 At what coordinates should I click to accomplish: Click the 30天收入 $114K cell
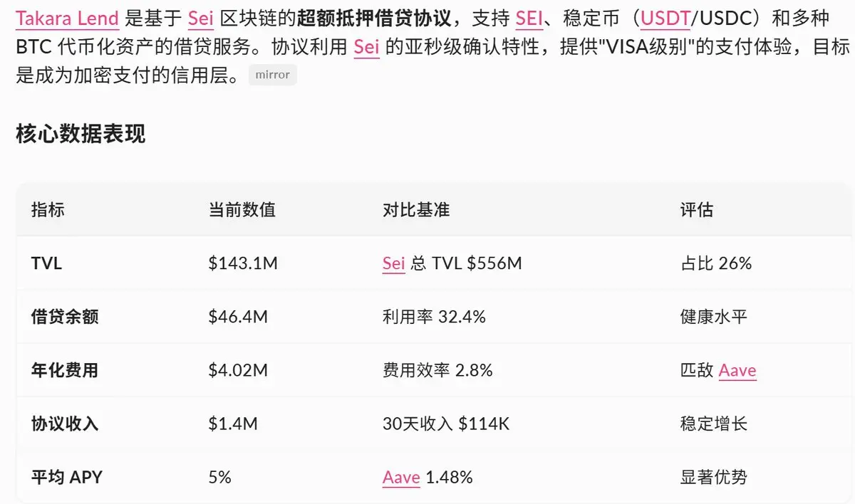(446, 424)
